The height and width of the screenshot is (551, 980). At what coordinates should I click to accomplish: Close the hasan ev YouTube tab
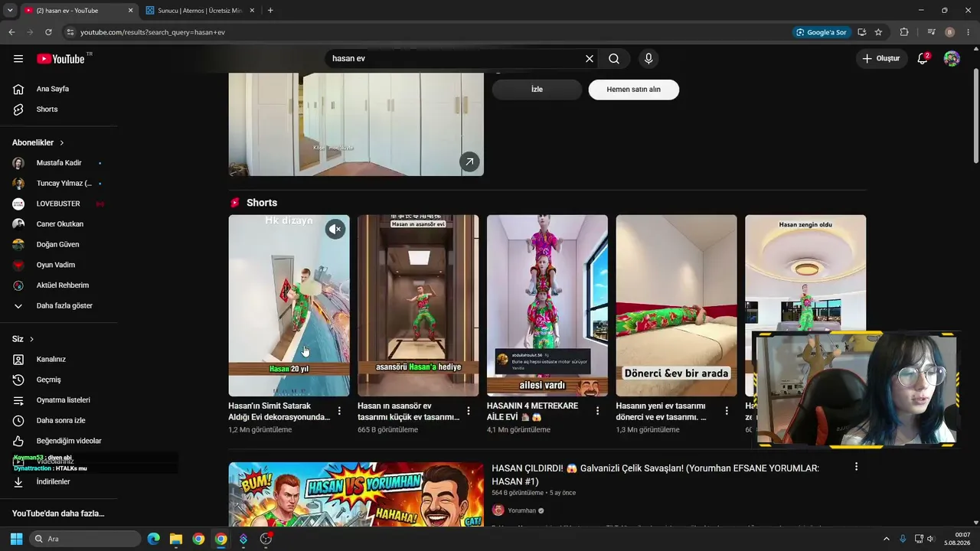[x=130, y=11]
